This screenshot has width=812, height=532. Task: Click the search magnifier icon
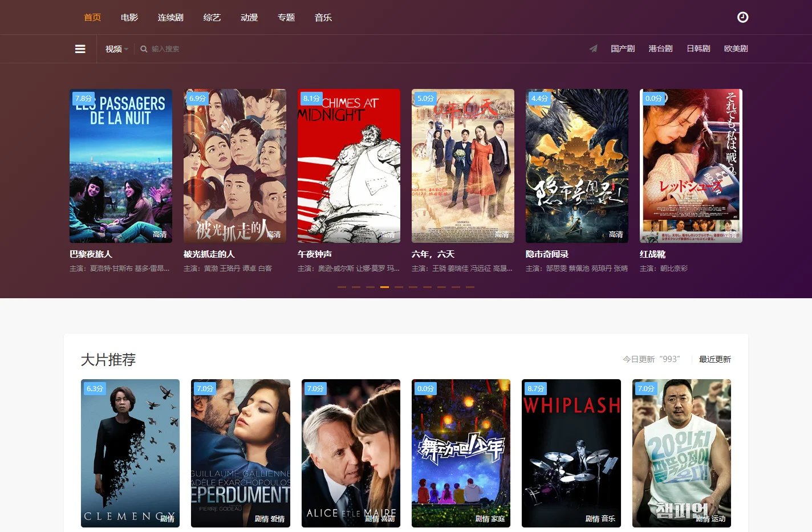(144, 49)
